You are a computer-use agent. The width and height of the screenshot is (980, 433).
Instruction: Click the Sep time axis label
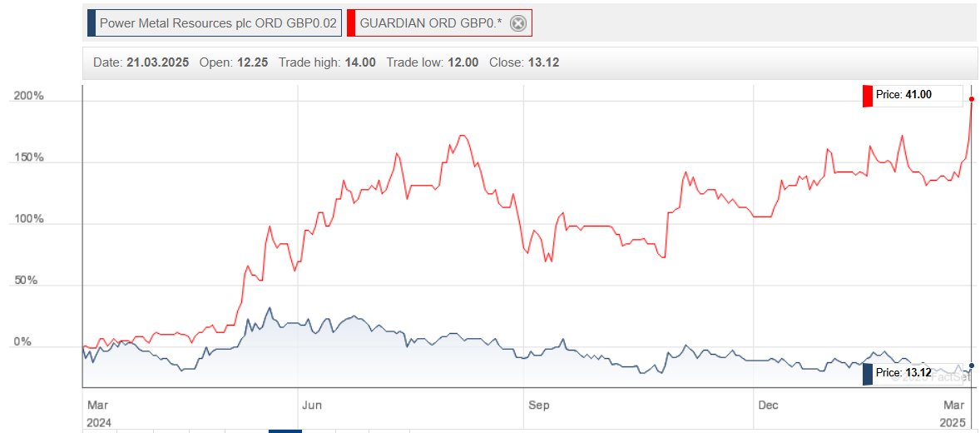pos(538,406)
